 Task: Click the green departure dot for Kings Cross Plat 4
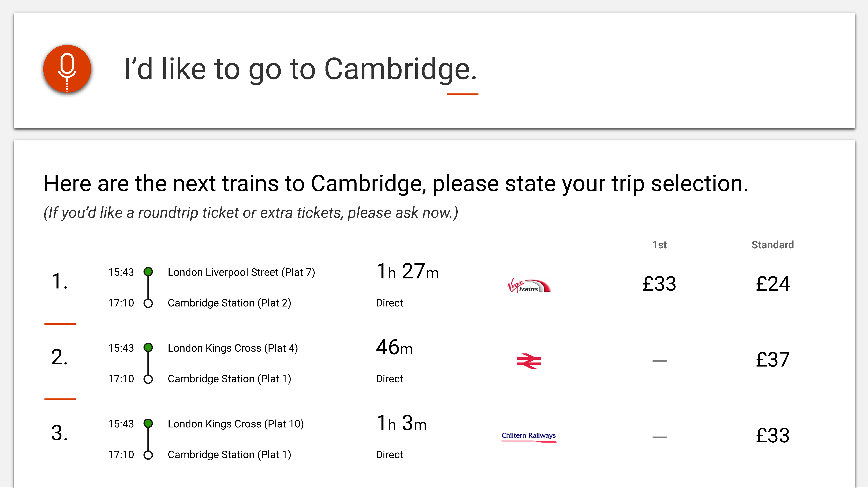click(x=148, y=347)
